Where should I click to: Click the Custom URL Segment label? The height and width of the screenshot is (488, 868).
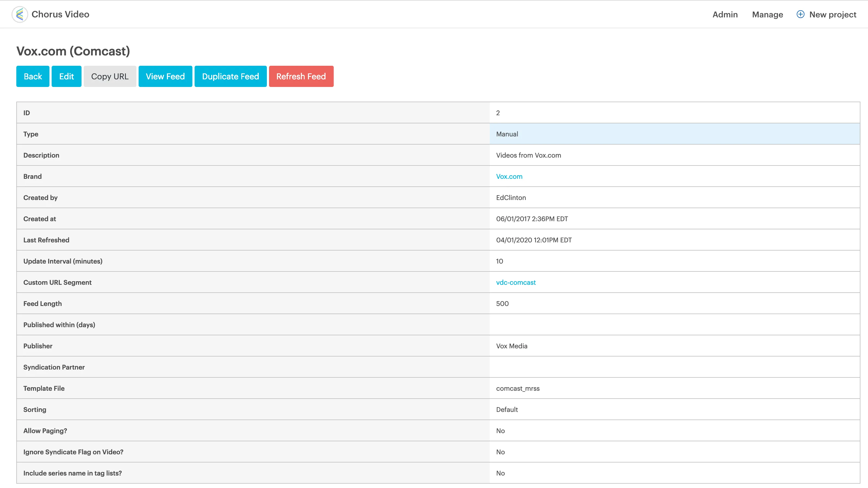click(x=57, y=282)
